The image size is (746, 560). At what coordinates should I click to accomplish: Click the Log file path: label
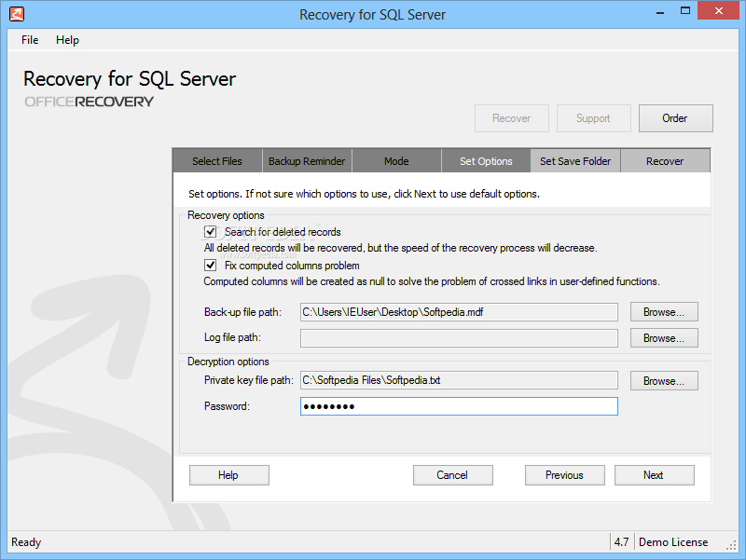coord(232,337)
